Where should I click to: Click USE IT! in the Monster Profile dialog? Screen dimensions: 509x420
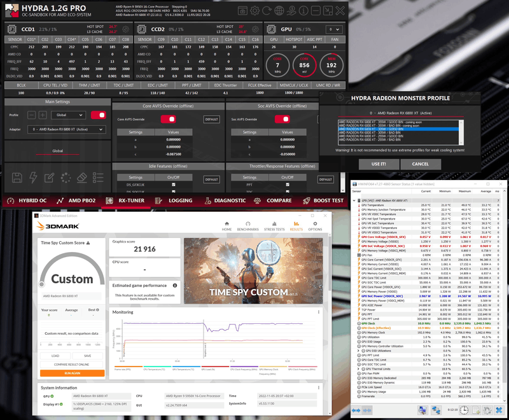tap(379, 164)
